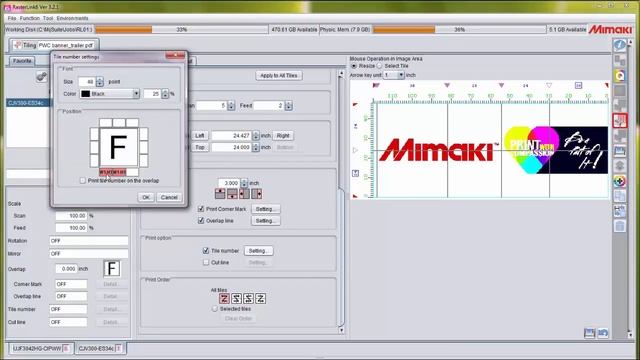
Task: Click the save icon at bottom right of preview
Action: (589, 333)
